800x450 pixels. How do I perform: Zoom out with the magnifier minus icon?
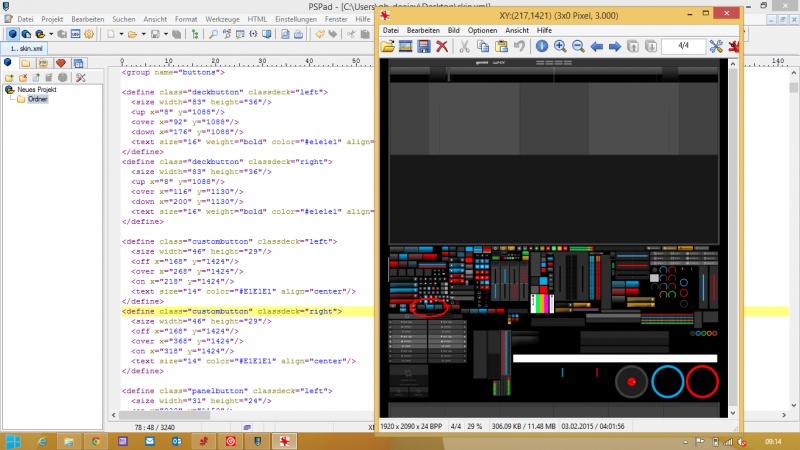578,47
